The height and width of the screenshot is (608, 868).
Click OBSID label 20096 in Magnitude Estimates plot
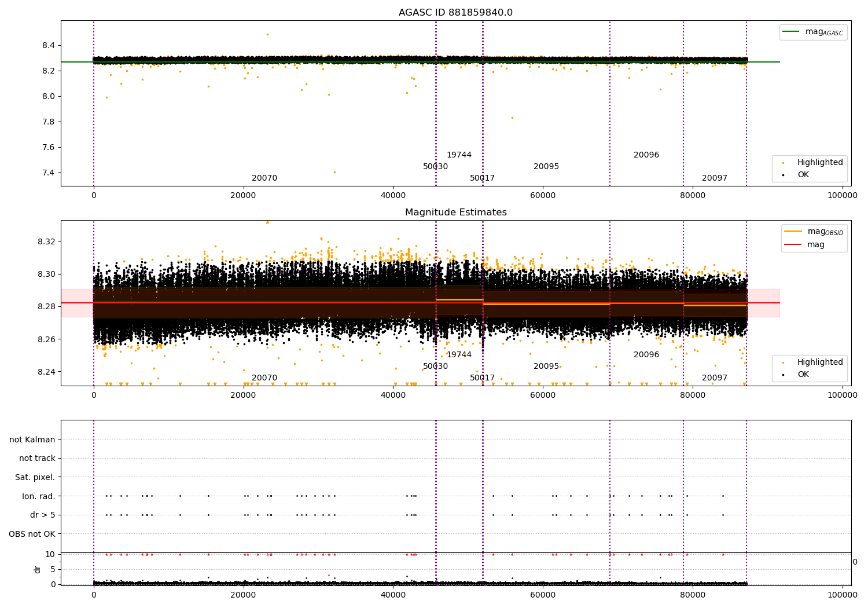pos(646,355)
